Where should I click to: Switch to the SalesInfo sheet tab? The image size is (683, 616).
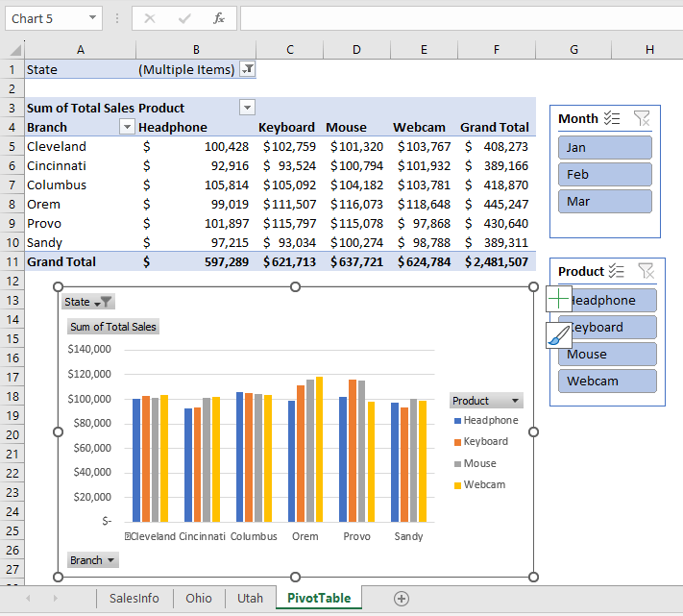click(134, 599)
